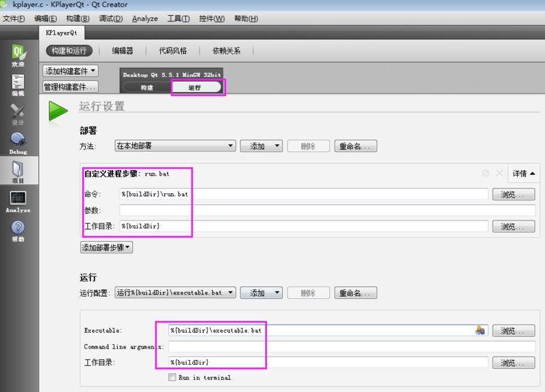The image size is (545, 392).
Task: Open the 添加 dropdown in the deployment section
Action: tap(262, 146)
